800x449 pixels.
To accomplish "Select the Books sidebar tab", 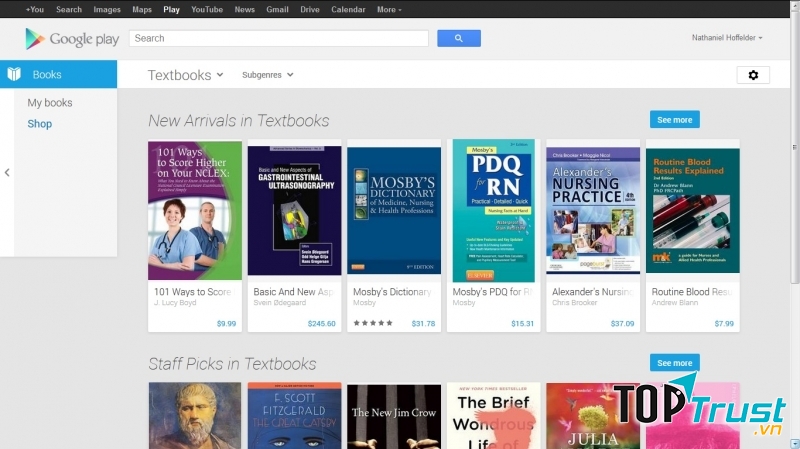I will click(x=58, y=74).
